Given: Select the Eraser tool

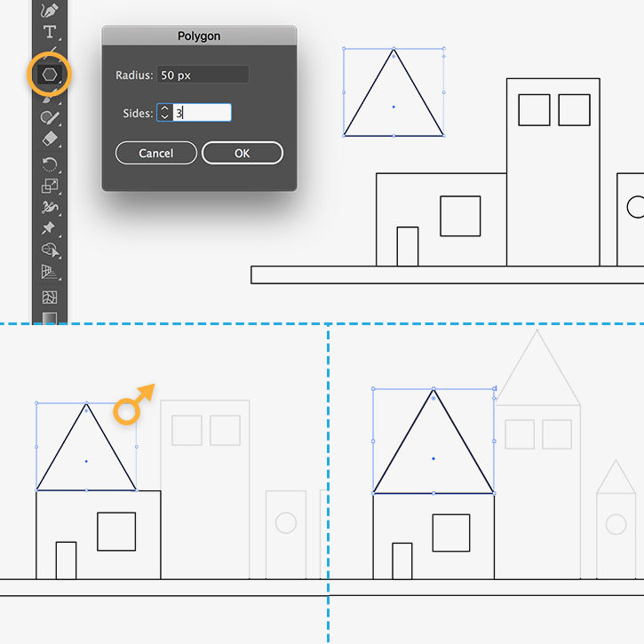Looking at the screenshot, I should click(x=50, y=139).
